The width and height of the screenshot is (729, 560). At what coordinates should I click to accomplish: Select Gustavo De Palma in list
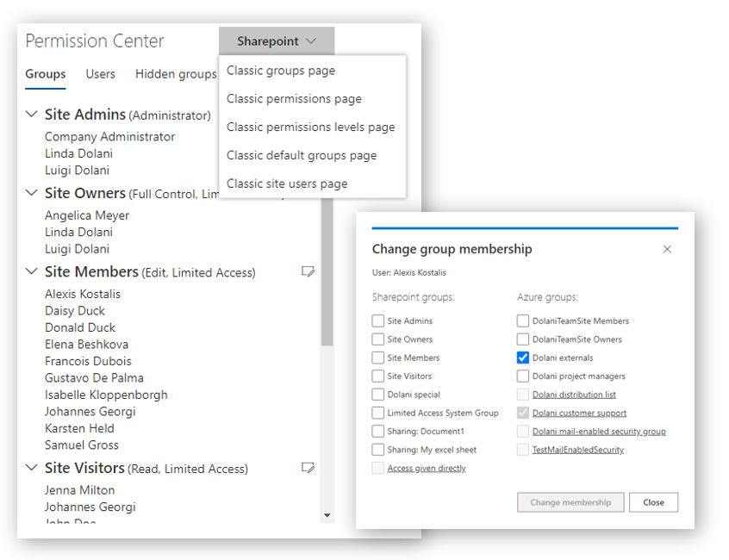tap(94, 377)
